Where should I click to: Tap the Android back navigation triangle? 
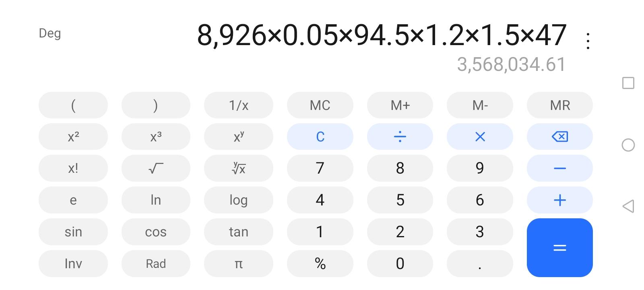[628, 206]
